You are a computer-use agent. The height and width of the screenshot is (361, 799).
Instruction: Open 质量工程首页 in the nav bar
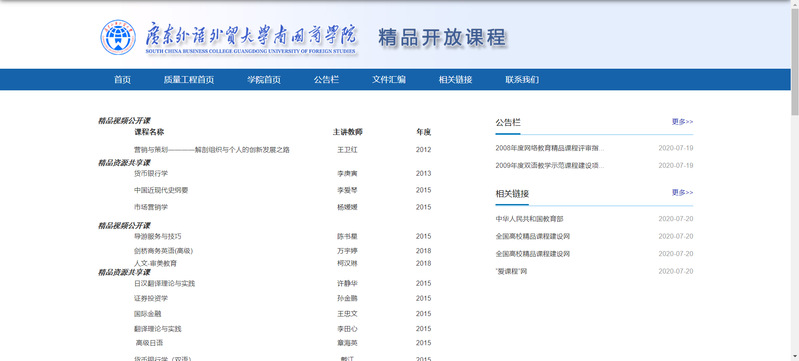(189, 80)
